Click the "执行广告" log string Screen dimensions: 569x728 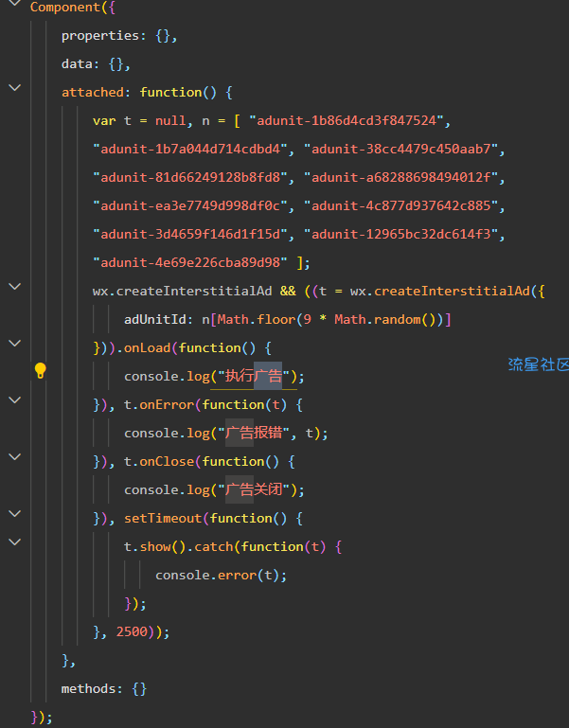pos(254,376)
